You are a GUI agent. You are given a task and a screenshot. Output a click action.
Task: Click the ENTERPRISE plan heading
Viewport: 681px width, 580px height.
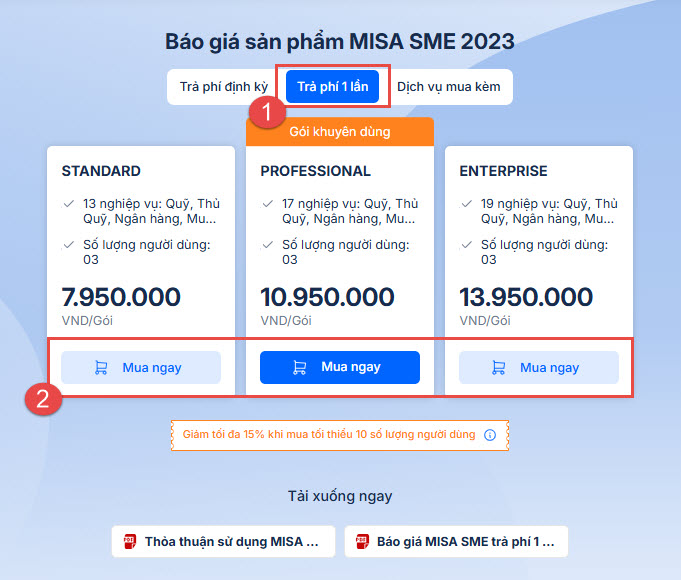503,171
